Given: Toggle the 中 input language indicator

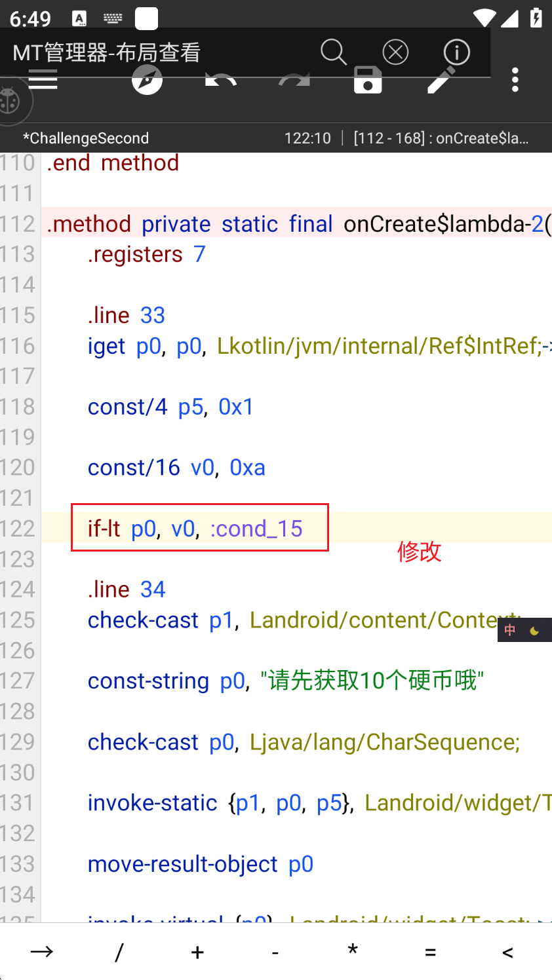Looking at the screenshot, I should click(x=510, y=630).
